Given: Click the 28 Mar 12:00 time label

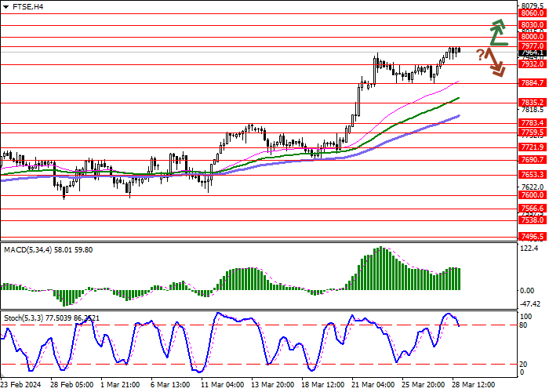Looking at the screenshot, I should coord(474,385).
